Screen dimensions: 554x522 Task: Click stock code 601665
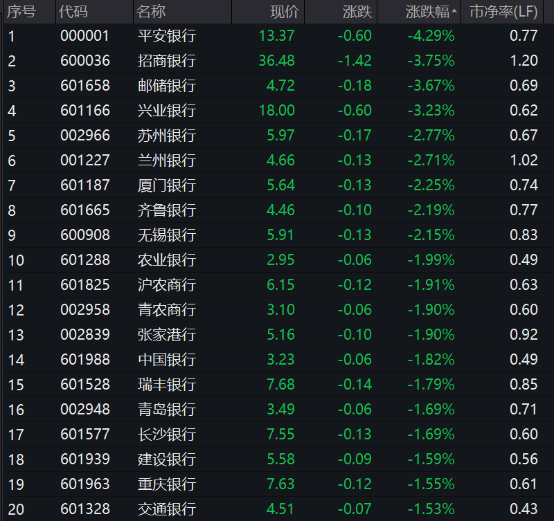click(x=85, y=210)
